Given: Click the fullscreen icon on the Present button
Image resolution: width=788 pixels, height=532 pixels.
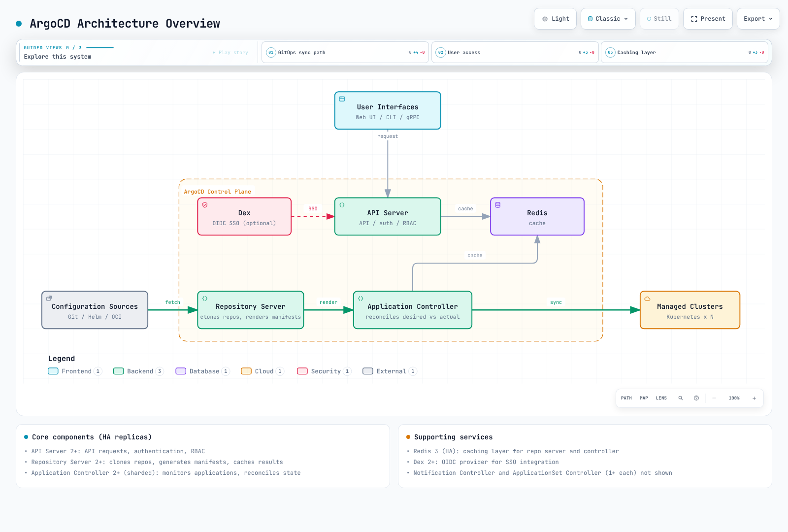Looking at the screenshot, I should [694, 19].
